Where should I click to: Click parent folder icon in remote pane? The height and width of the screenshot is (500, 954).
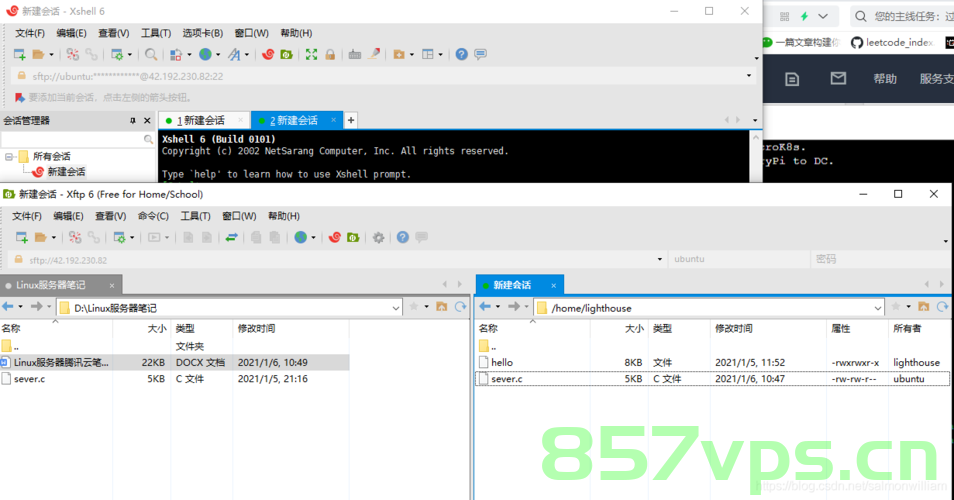click(x=924, y=307)
